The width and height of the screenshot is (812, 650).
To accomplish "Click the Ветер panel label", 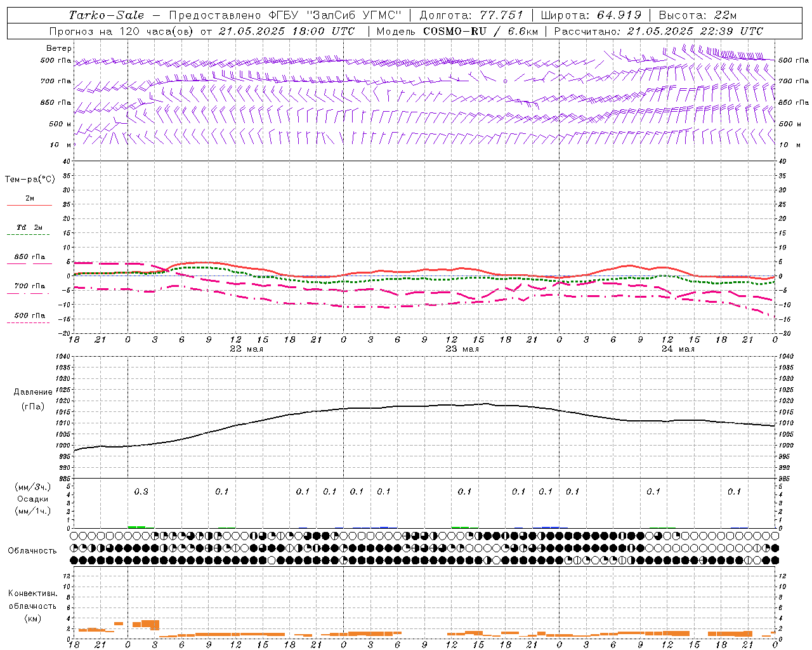I will coord(59,48).
